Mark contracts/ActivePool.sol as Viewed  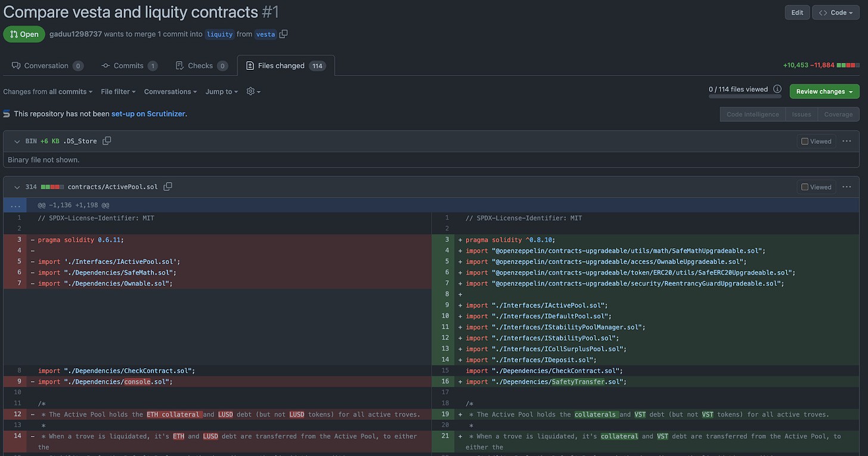pyautogui.click(x=816, y=187)
